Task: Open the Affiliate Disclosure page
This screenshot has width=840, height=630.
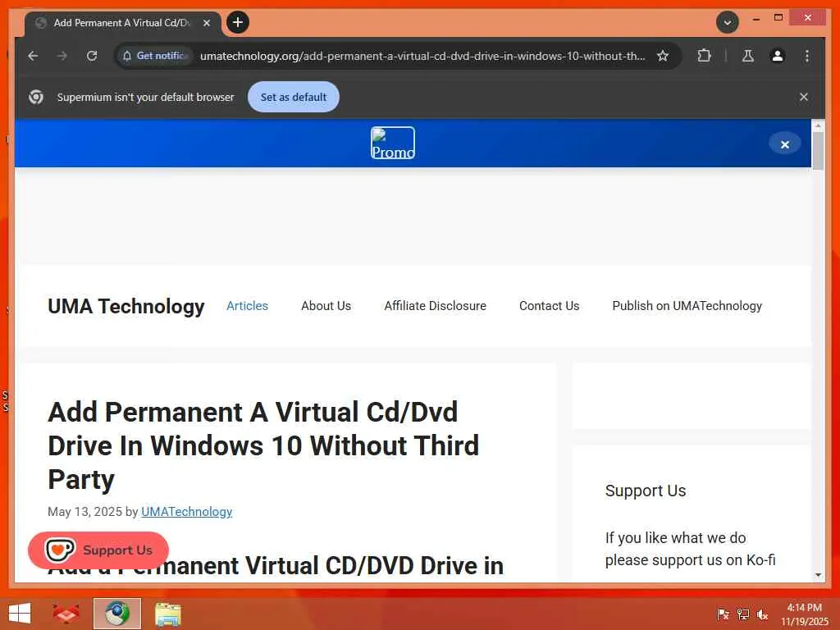Action: [x=435, y=306]
